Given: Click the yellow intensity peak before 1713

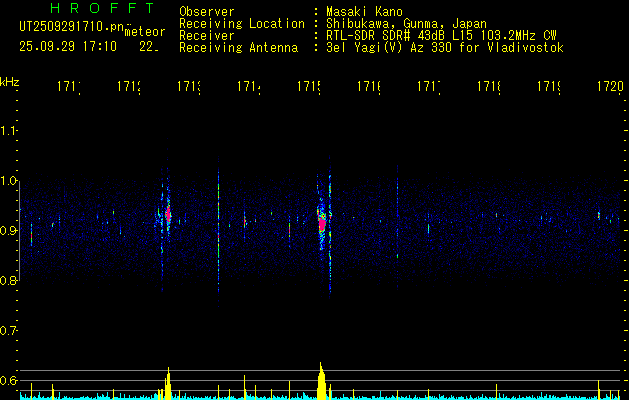Looking at the screenshot, I should (x=168, y=384).
